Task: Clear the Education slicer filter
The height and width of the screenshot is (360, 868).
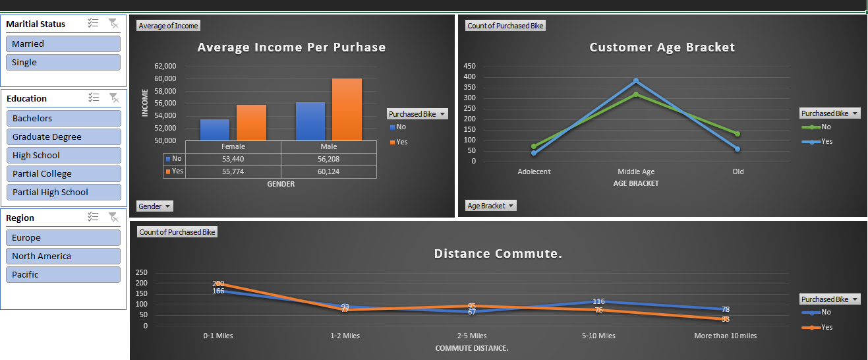Action: point(113,98)
